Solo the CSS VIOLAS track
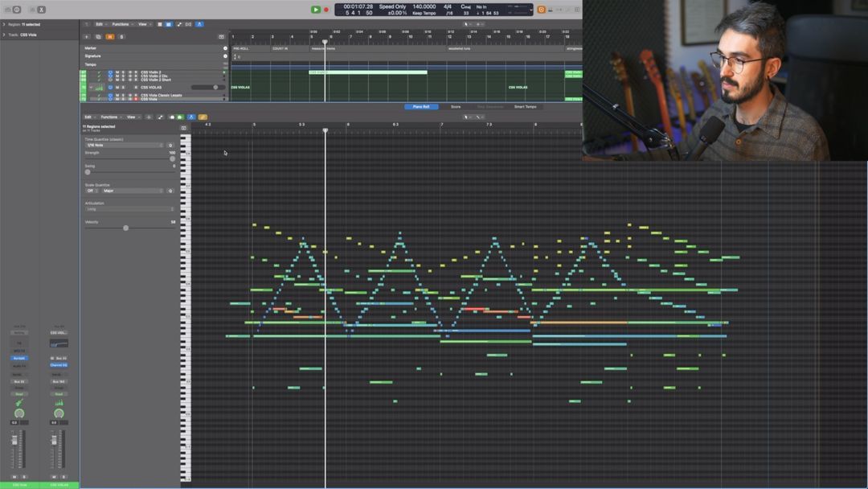 tap(124, 87)
